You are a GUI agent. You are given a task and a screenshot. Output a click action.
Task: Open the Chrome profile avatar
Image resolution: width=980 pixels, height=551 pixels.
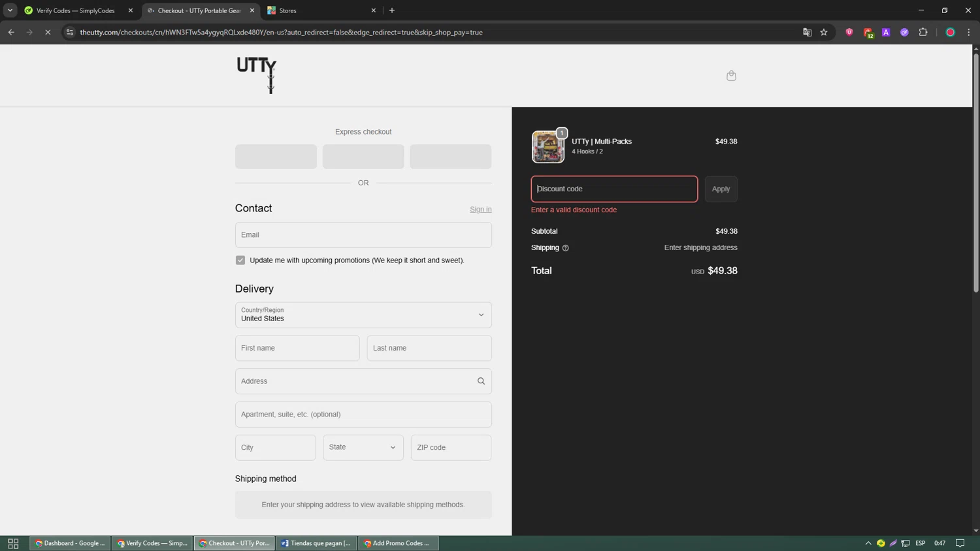pyautogui.click(x=951, y=32)
